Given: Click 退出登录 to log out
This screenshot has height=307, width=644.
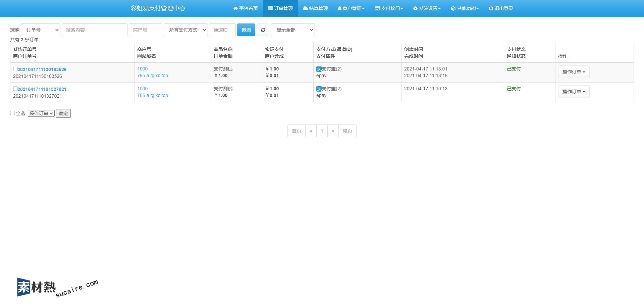Looking at the screenshot, I should (501, 8).
